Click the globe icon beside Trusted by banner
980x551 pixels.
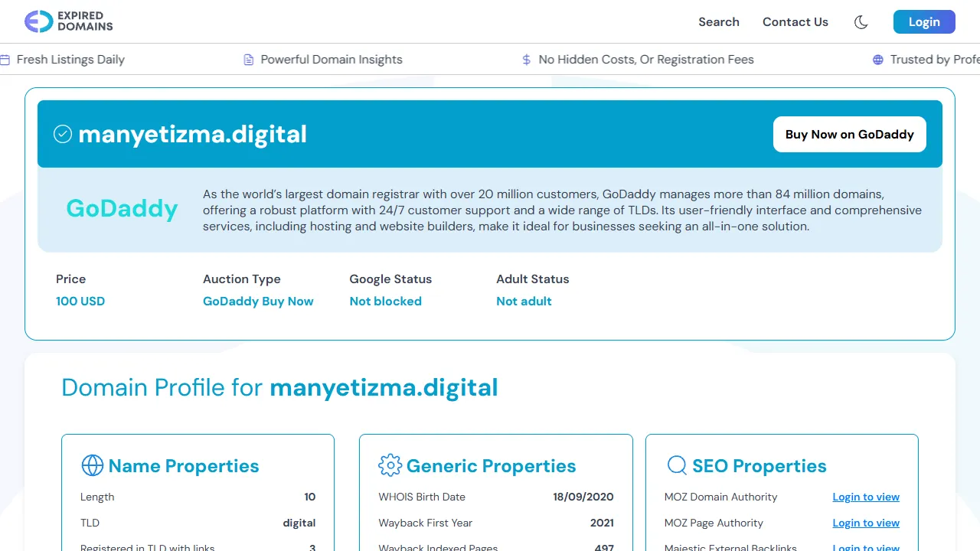click(x=877, y=59)
